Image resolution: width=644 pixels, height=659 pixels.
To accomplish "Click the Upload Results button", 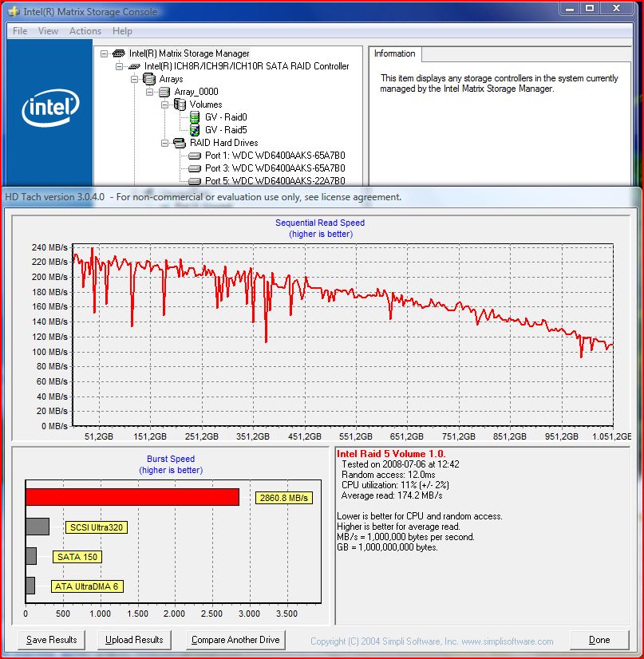I will 134,640.
